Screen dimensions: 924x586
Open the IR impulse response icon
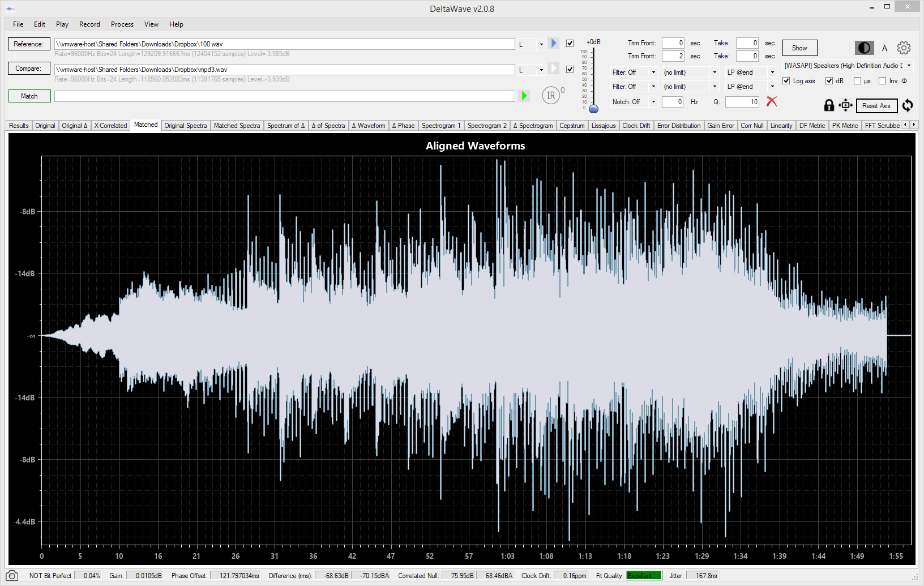pos(551,95)
